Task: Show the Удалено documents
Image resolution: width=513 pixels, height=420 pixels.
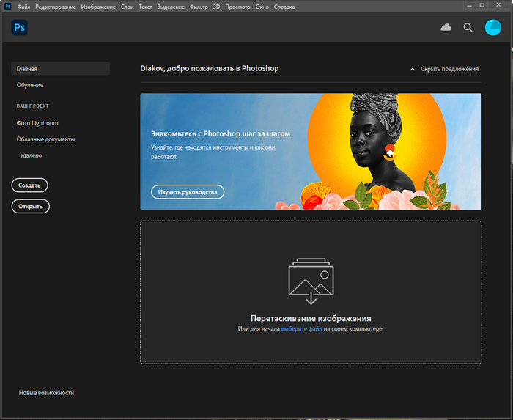Action: click(31, 155)
